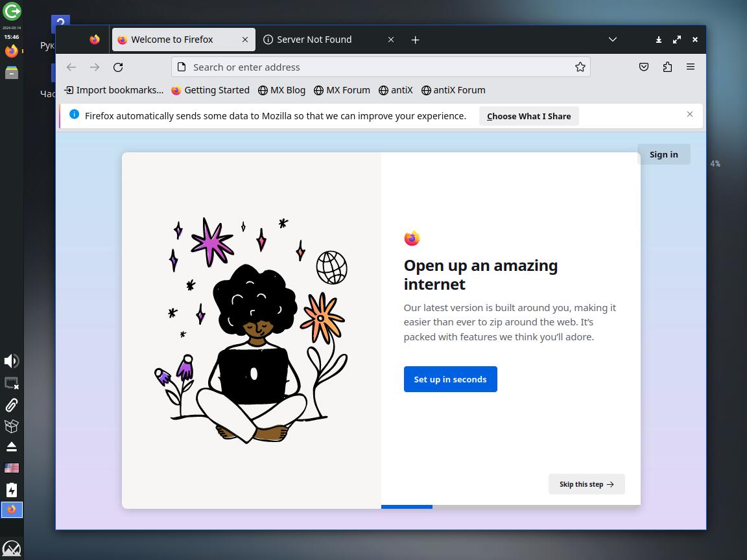Open the antiX bookmark
Image resolution: width=747 pixels, height=560 pixels.
tap(396, 90)
